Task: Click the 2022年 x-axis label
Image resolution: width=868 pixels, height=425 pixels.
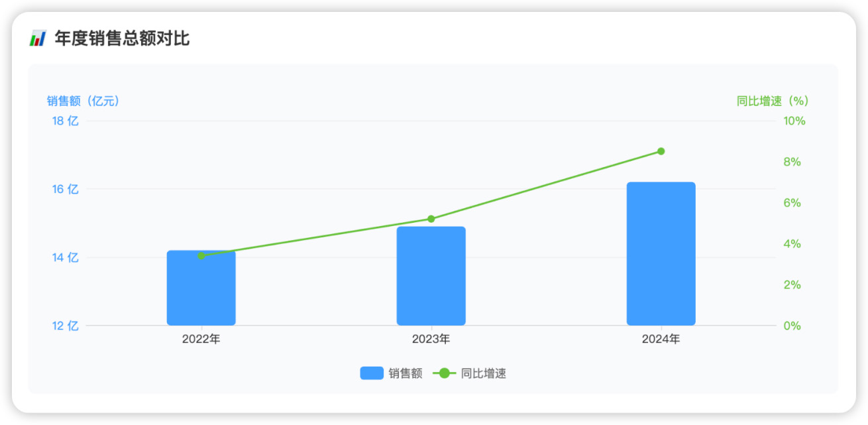Action: click(201, 339)
